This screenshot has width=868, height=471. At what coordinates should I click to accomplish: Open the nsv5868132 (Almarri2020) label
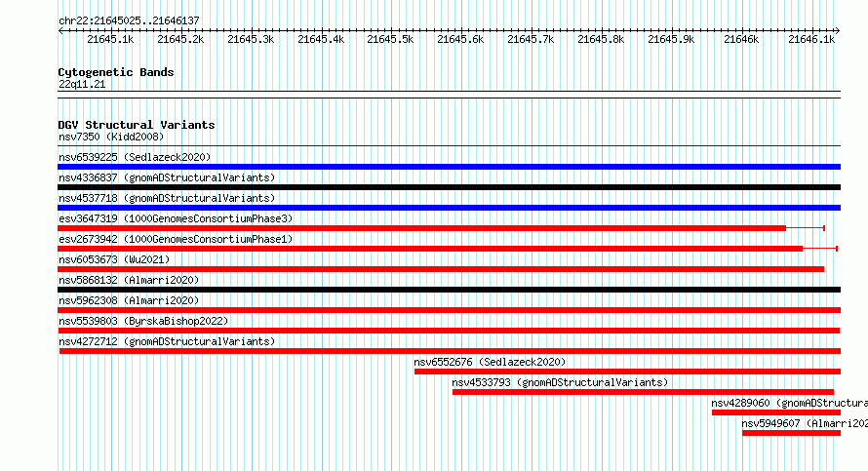129,280
